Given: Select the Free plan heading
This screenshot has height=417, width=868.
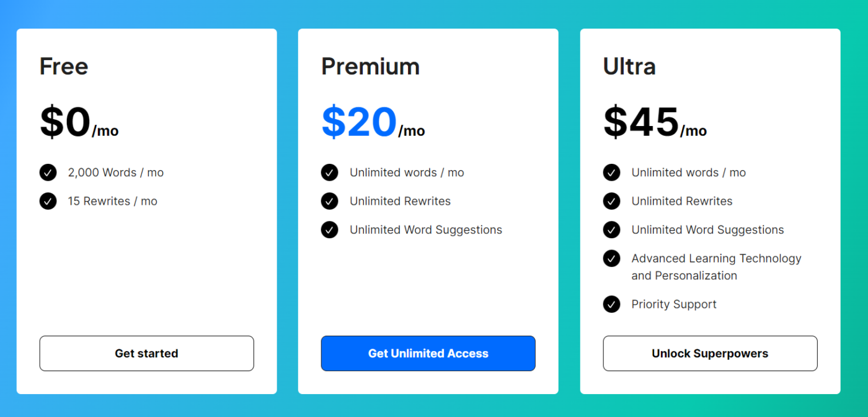Looking at the screenshot, I should 64,66.
